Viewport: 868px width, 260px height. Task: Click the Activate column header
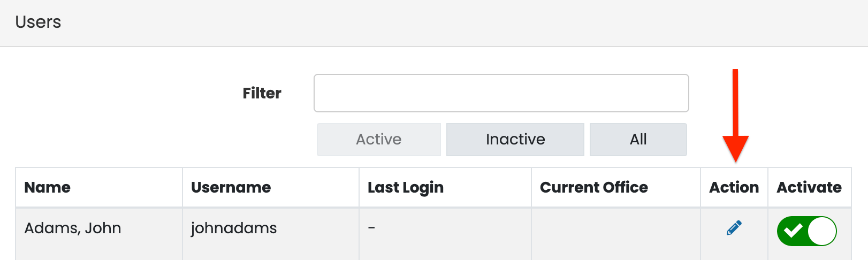(809, 187)
